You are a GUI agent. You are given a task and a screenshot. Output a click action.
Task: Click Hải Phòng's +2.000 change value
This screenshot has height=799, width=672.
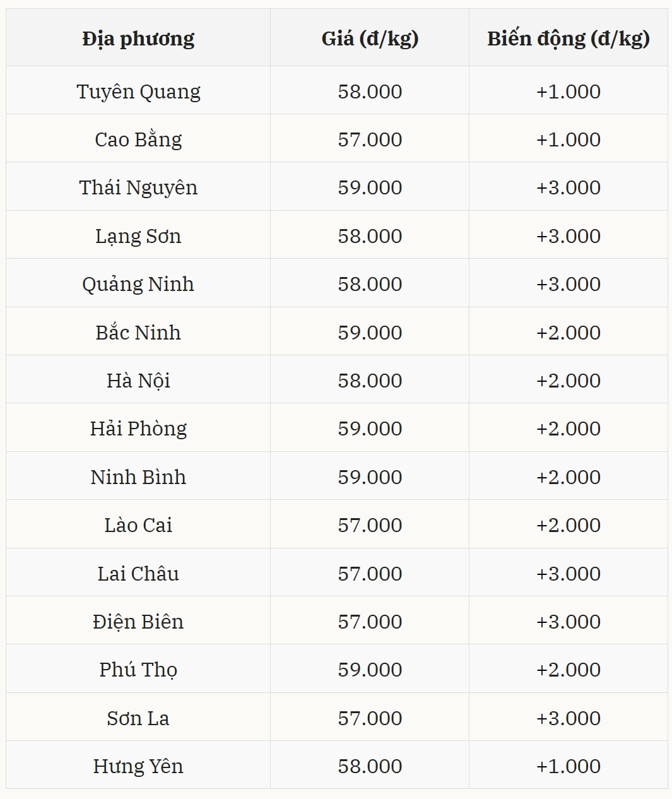tap(568, 429)
